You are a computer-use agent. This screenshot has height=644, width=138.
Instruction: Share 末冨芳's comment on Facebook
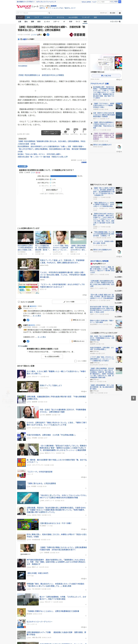28,341
